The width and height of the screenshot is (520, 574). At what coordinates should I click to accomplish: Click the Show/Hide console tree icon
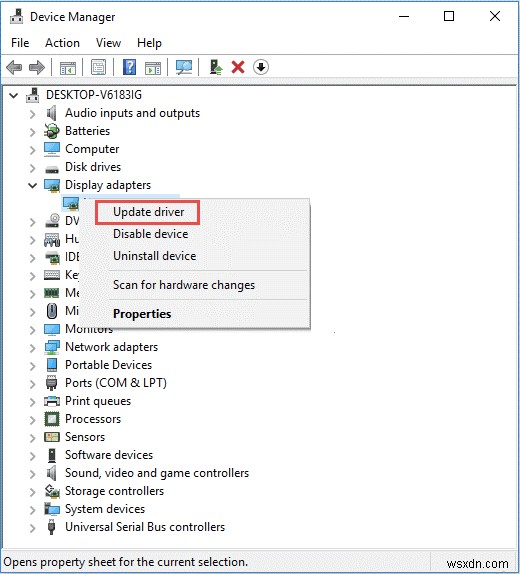point(68,68)
